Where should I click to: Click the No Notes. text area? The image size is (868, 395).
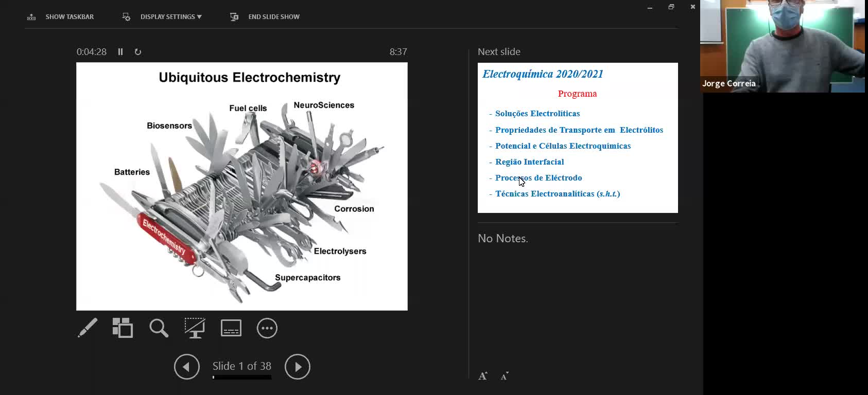[503, 238]
